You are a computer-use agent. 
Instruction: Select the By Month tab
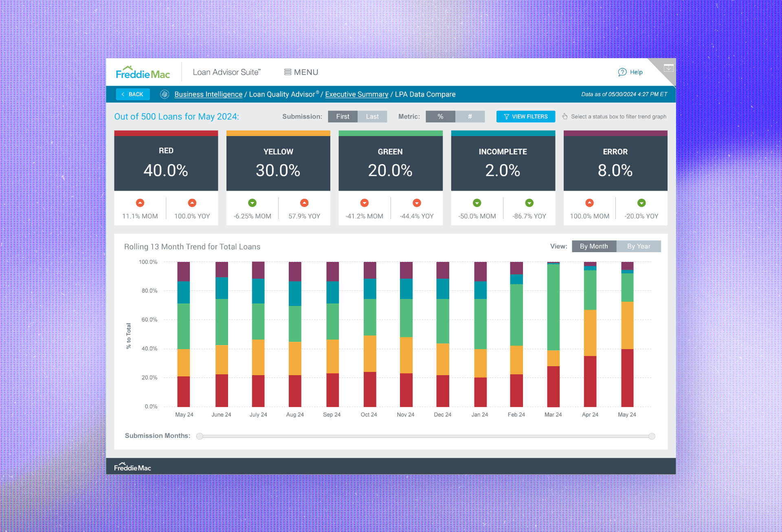click(x=593, y=246)
